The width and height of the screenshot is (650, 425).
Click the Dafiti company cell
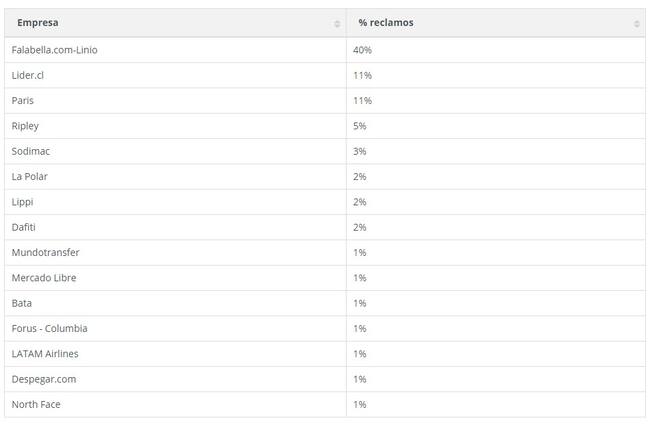pyautogui.click(x=23, y=227)
